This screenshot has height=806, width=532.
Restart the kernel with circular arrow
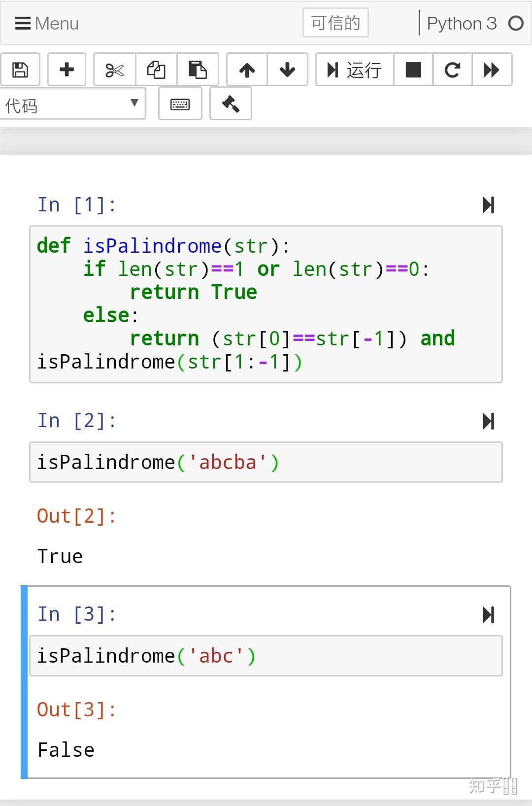coord(453,69)
